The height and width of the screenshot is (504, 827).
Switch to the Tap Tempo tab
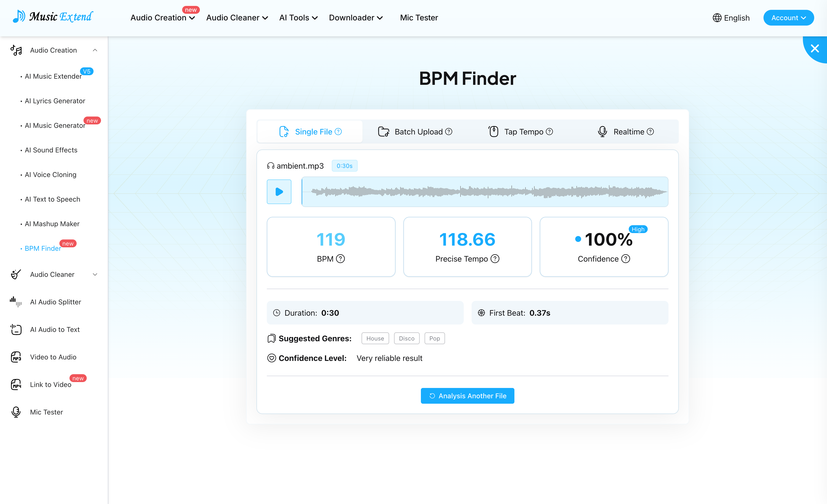pyautogui.click(x=520, y=132)
